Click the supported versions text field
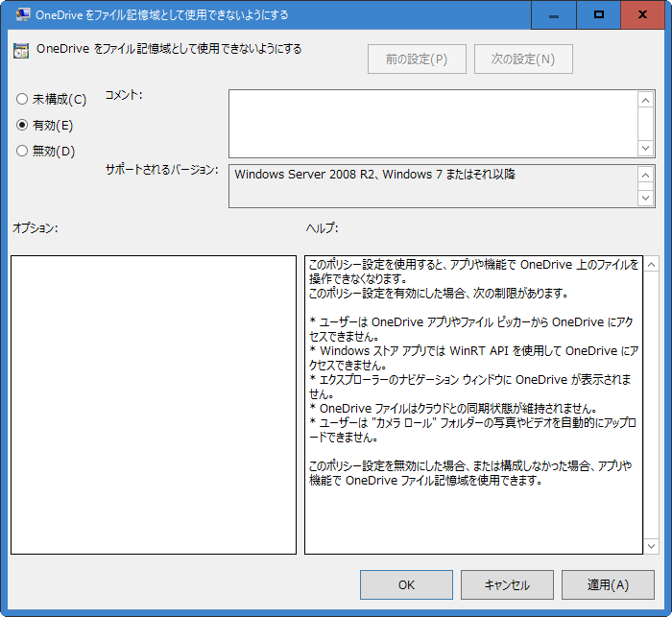Viewport: 672px width, 617px height. 433,186
